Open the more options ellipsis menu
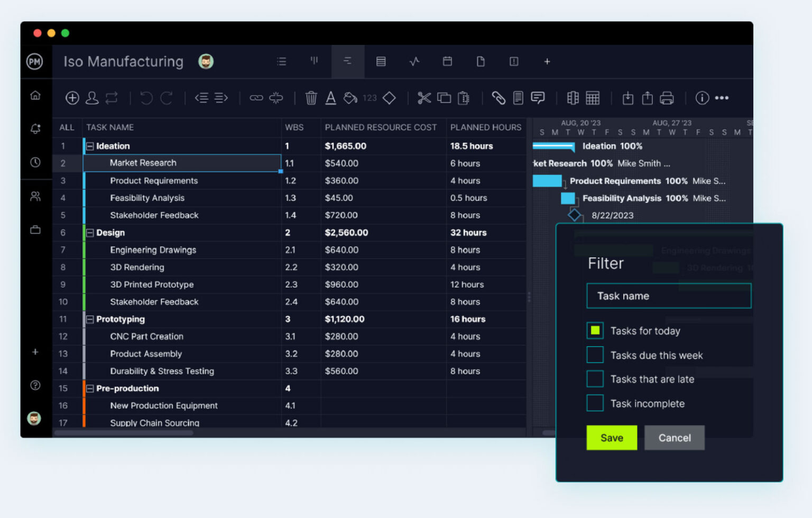Screen dimensions: 812x518 (x=723, y=98)
